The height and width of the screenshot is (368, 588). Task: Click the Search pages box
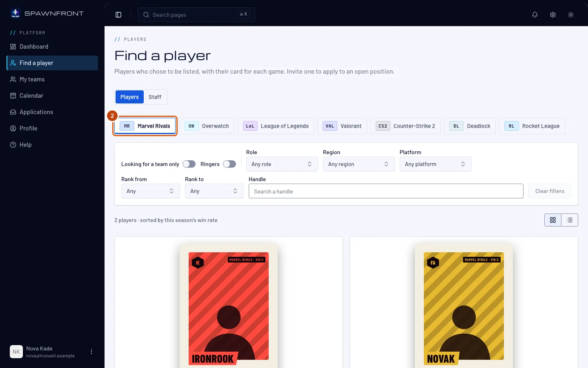[x=196, y=15]
